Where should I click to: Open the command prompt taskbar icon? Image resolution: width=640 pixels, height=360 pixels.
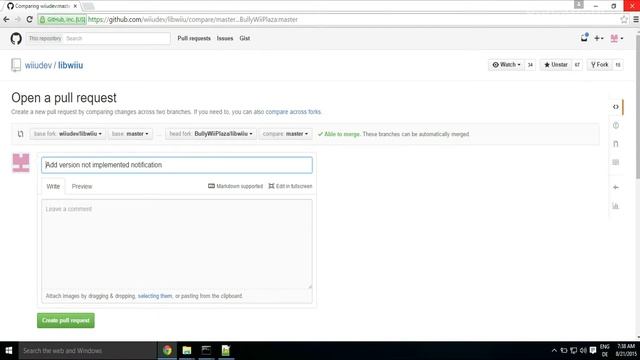click(206, 351)
